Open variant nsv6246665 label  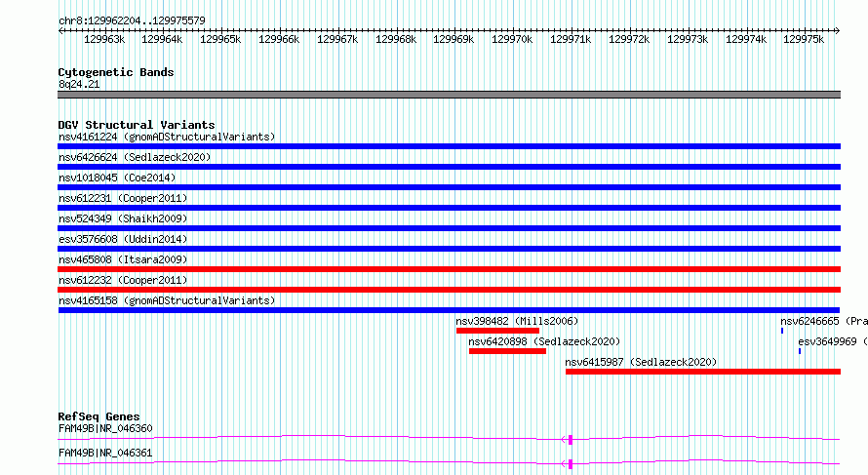click(824, 321)
